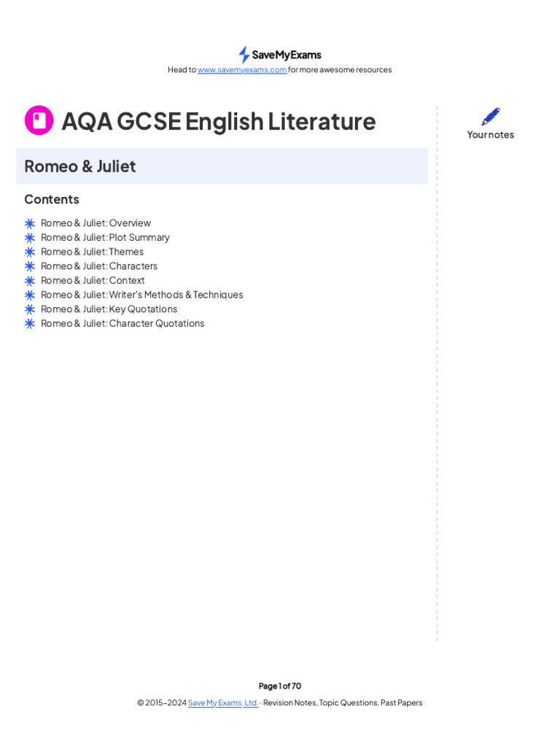Click the Romeo & Juliet section heading

click(80, 166)
